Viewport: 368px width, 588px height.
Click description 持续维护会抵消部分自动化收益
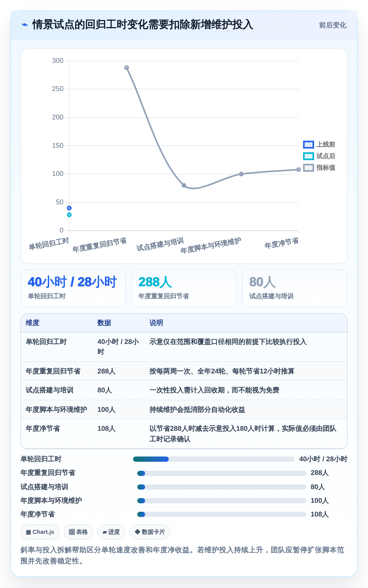pyautogui.click(x=197, y=410)
